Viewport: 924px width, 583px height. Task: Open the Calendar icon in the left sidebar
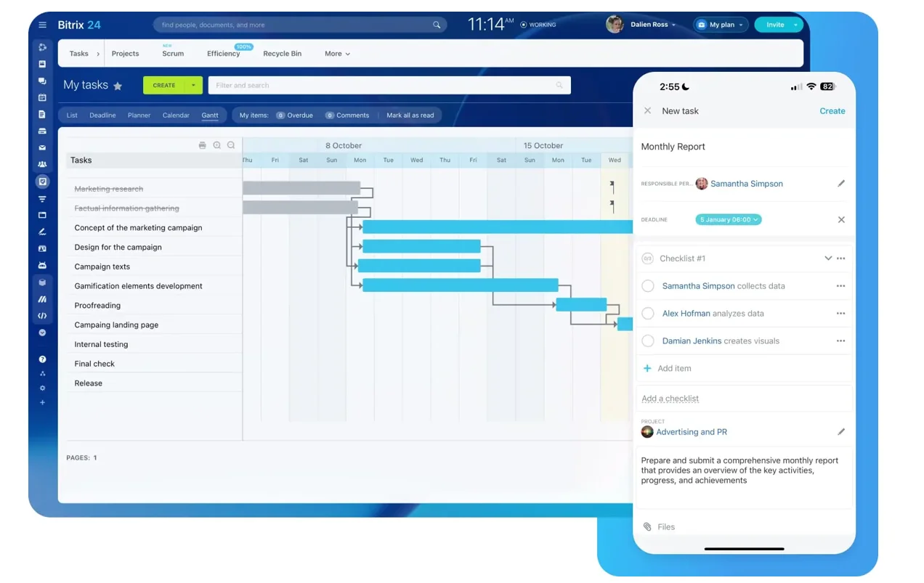click(42, 97)
